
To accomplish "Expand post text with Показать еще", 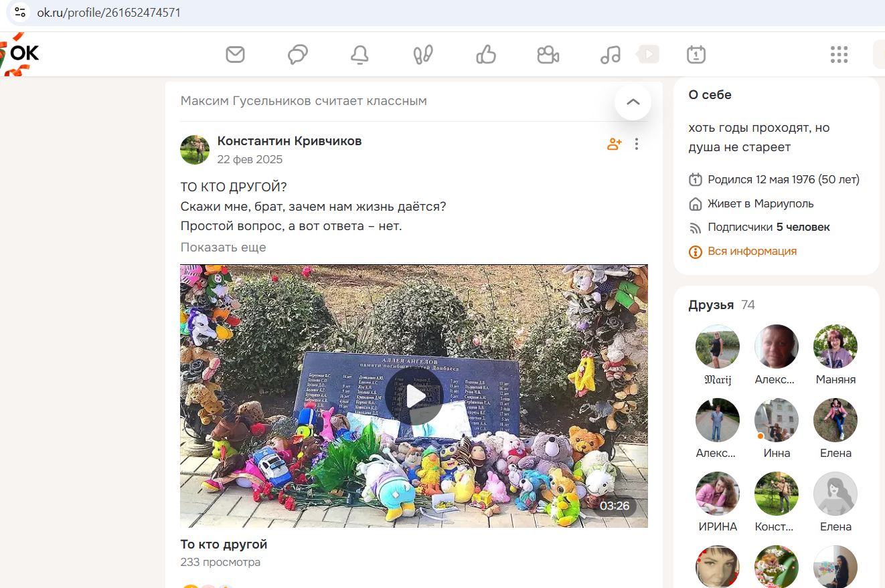I will [x=223, y=247].
